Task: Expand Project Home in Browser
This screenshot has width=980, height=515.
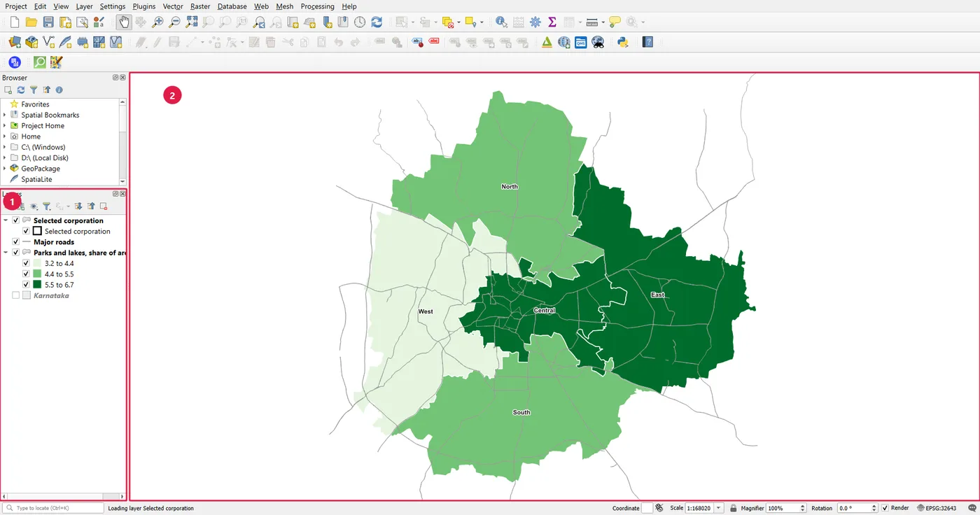Action: coord(5,126)
